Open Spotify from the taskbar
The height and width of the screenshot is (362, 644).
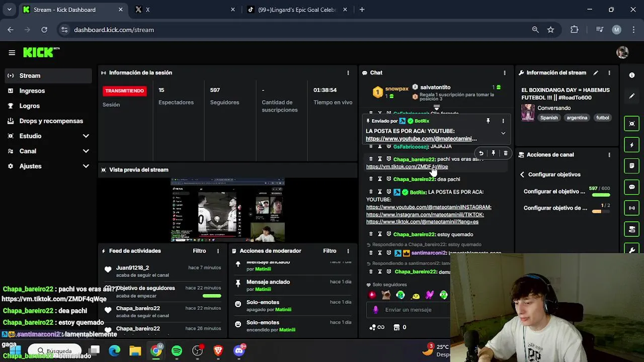177,350
